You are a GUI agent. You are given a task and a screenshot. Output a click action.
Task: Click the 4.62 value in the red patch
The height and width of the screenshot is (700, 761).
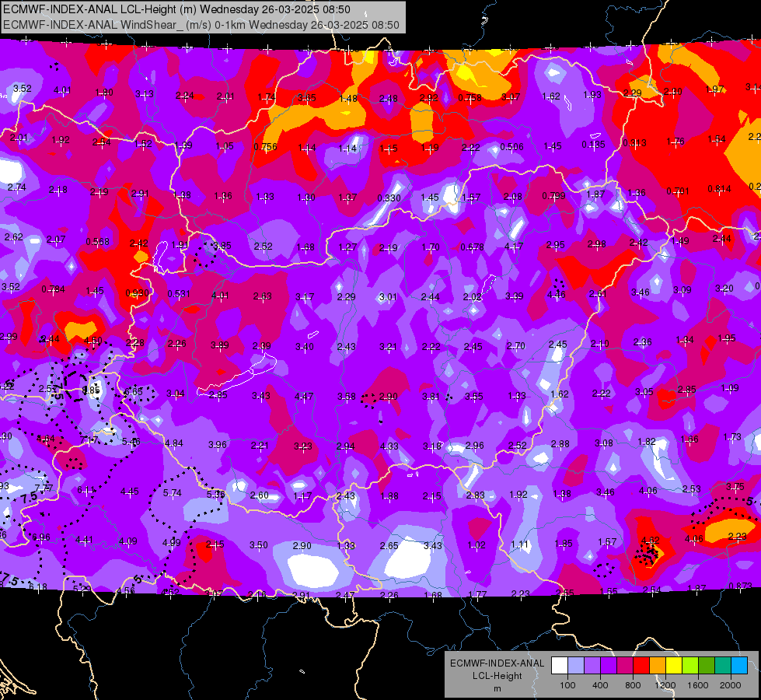pos(651,541)
